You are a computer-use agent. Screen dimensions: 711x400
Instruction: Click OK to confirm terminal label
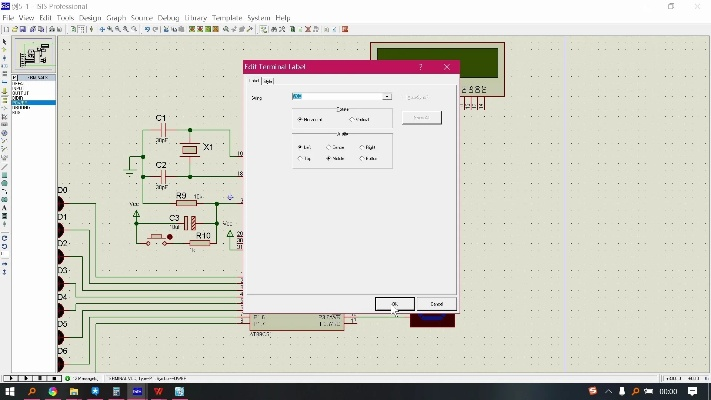pyautogui.click(x=394, y=304)
